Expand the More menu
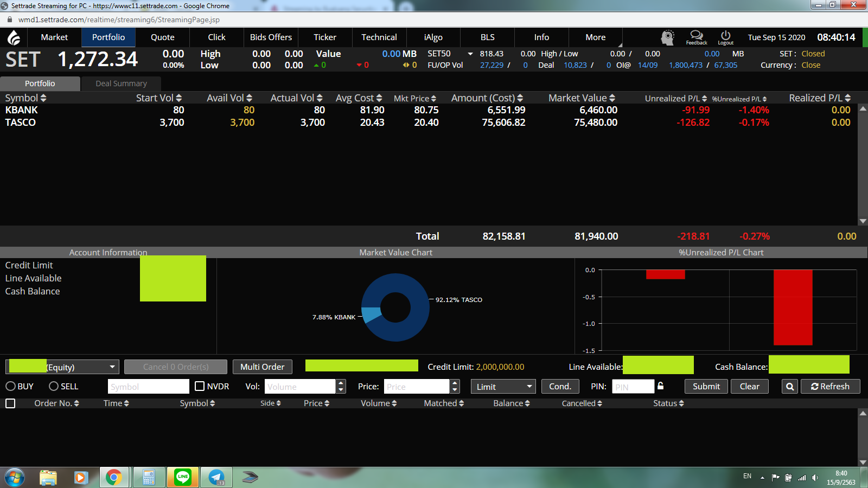 pyautogui.click(x=596, y=37)
